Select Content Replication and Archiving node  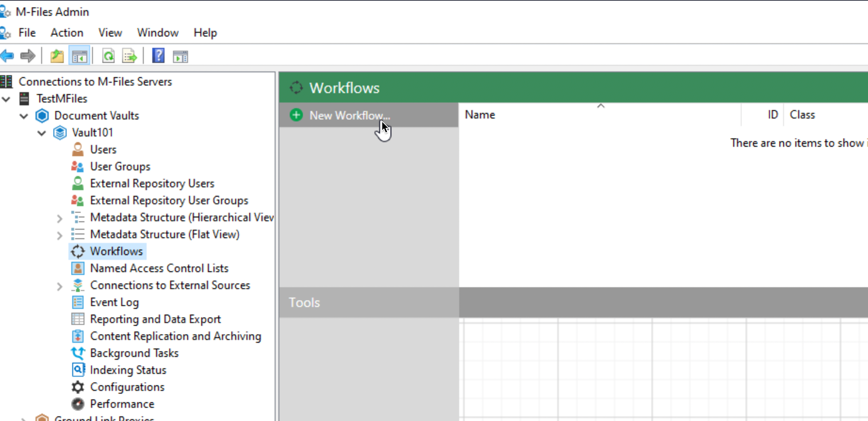pyautogui.click(x=176, y=336)
